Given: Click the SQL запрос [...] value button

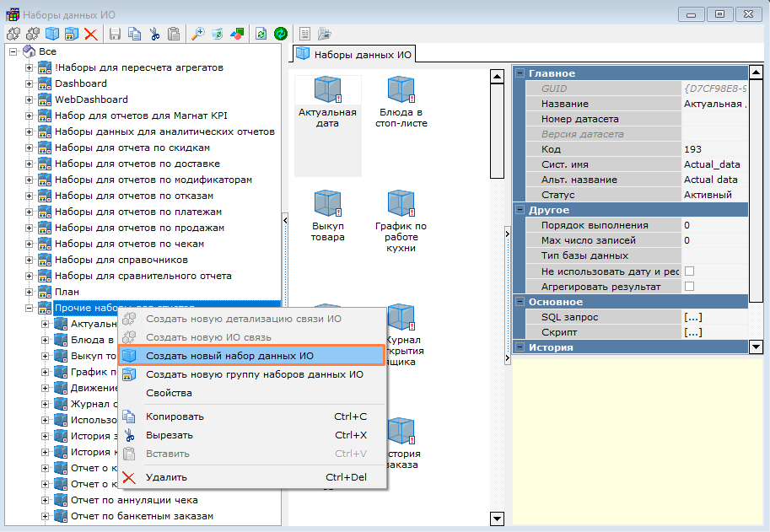Looking at the screenshot, I should (x=693, y=317).
